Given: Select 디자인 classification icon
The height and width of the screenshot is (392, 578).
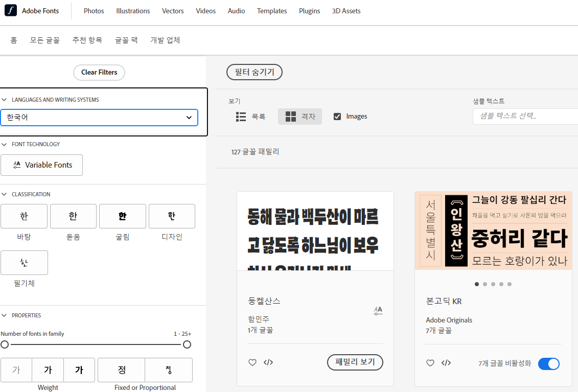Looking at the screenshot, I should pos(172,216).
